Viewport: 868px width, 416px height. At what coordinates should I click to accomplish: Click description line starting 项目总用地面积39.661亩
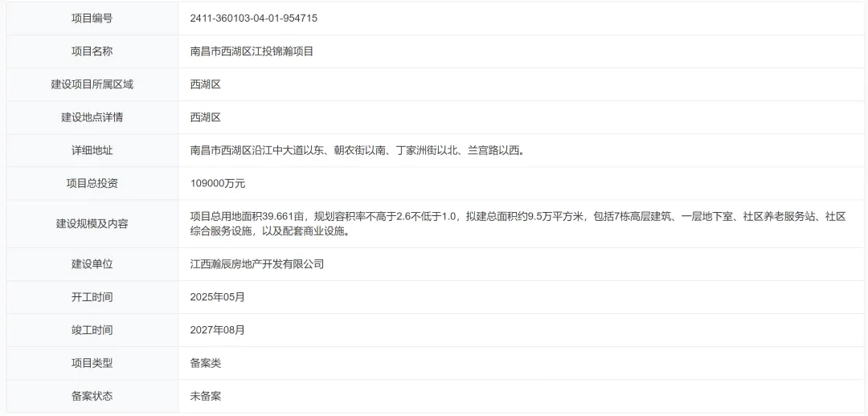[x=518, y=216]
